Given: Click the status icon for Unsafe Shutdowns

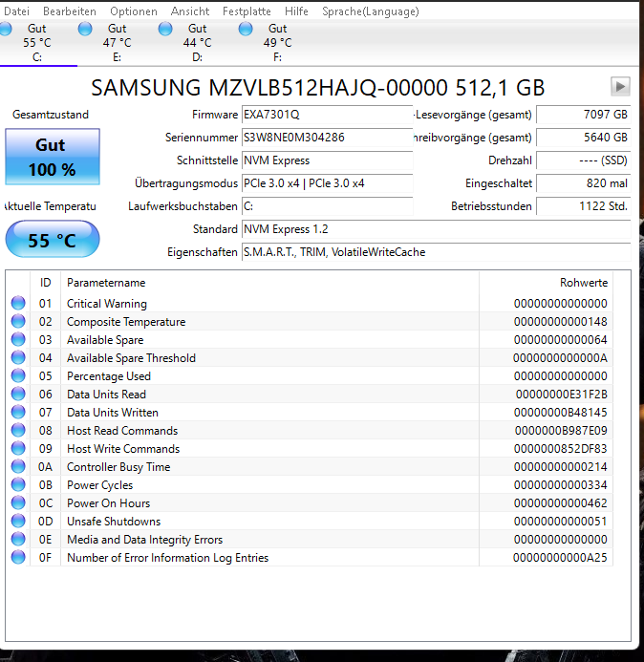Looking at the screenshot, I should (x=18, y=521).
